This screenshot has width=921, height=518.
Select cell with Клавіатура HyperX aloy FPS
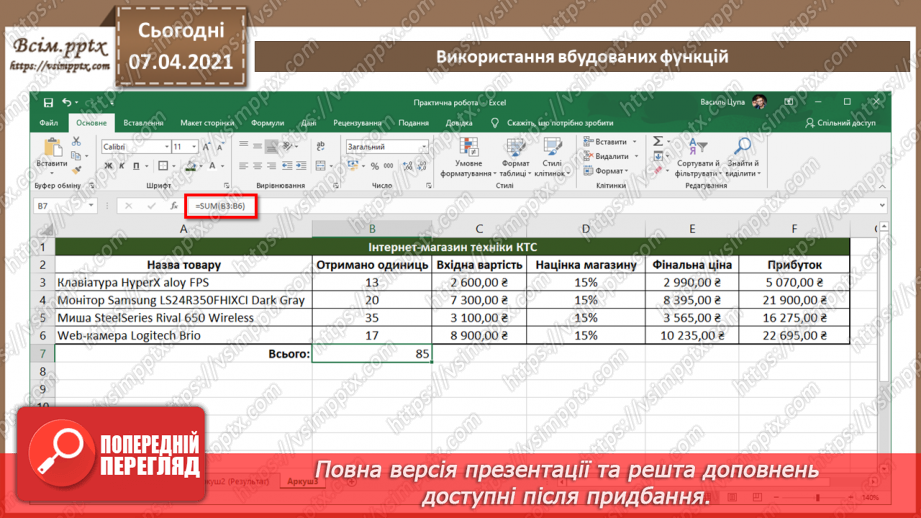click(184, 282)
